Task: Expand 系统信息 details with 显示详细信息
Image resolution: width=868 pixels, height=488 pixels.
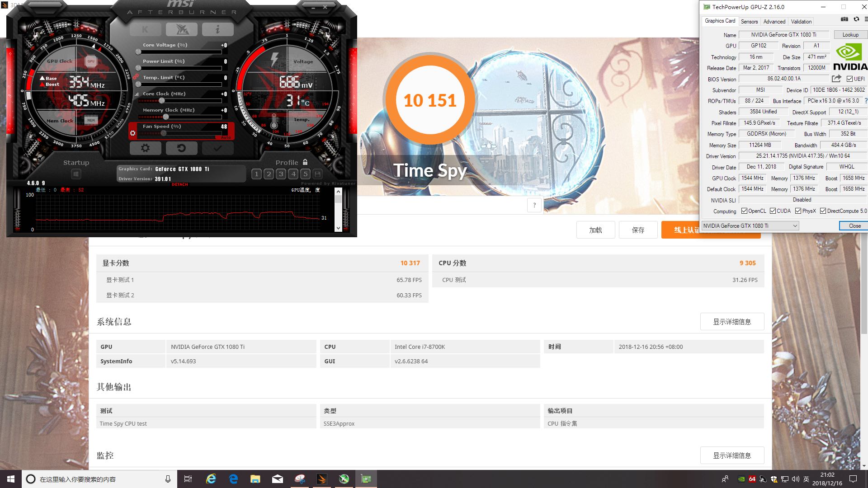Action: point(732,322)
